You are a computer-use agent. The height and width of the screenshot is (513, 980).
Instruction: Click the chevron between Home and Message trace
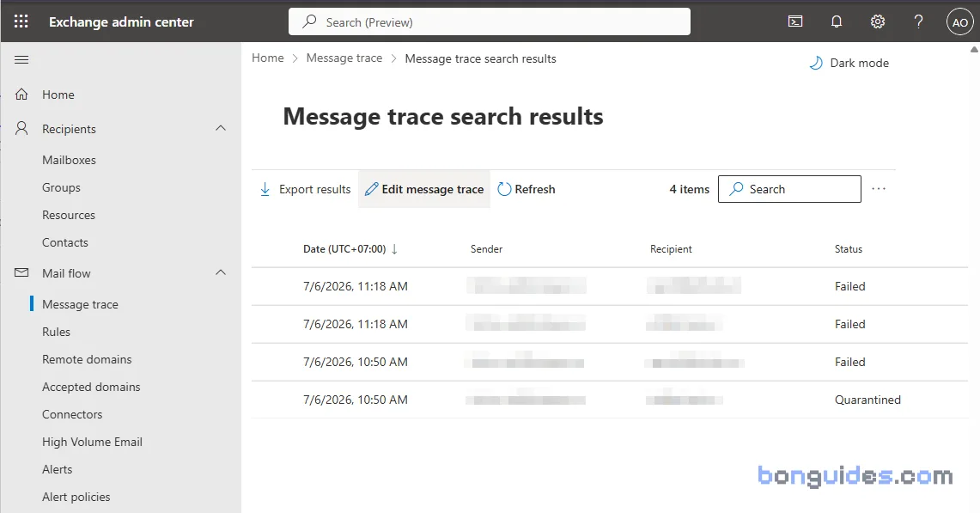295,58
